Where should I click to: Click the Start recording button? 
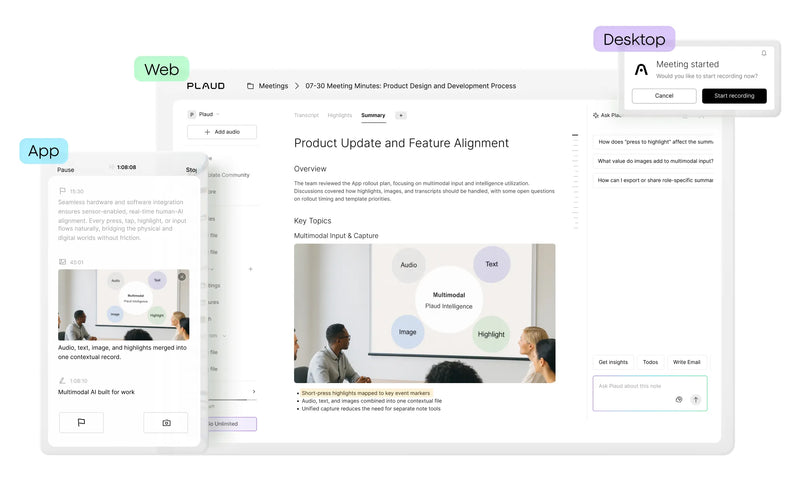[x=734, y=96]
